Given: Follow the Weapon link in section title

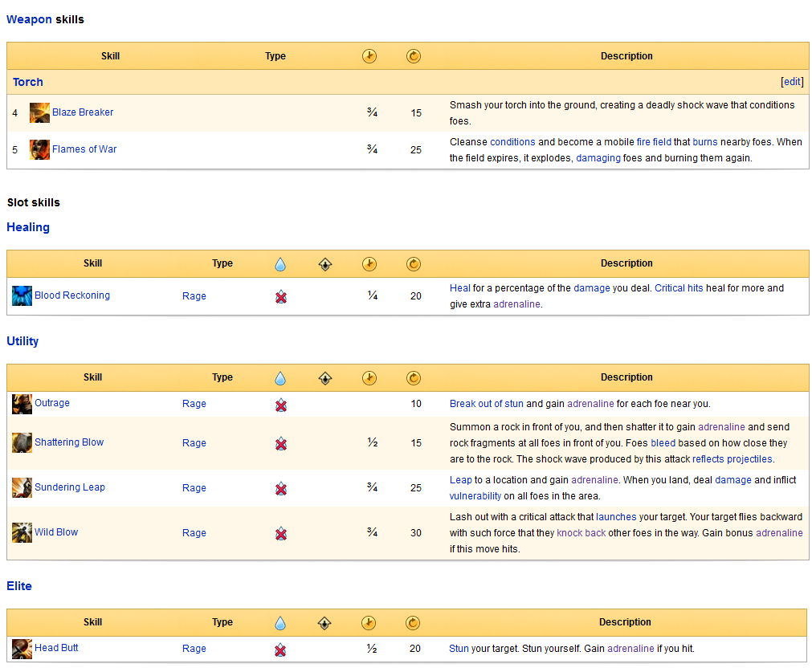Looking at the screenshot, I should 29,19.
